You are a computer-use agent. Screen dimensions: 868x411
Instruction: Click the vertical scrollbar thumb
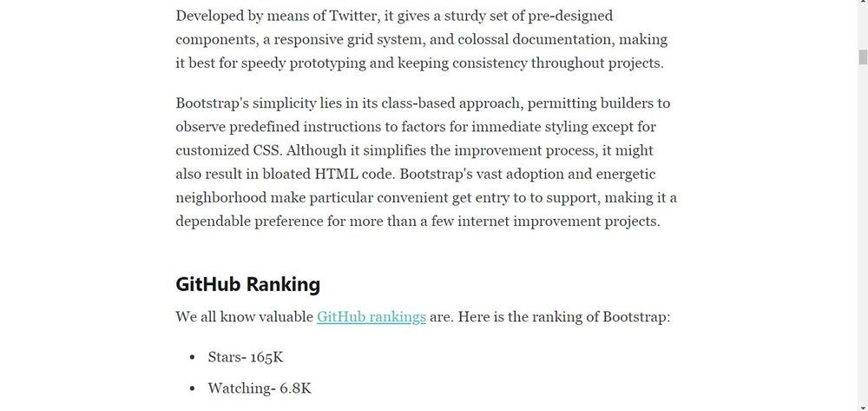pos(863,57)
